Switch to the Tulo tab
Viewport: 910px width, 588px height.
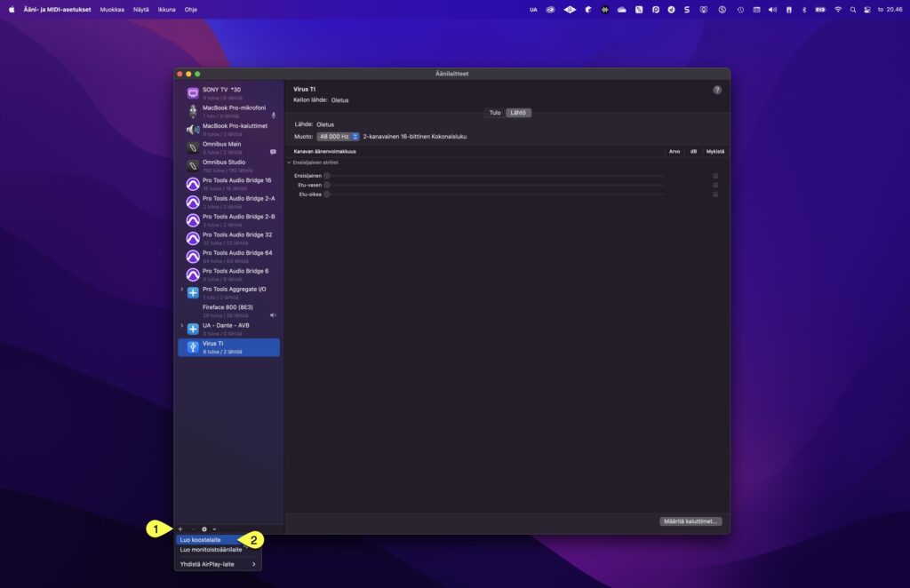(x=496, y=113)
